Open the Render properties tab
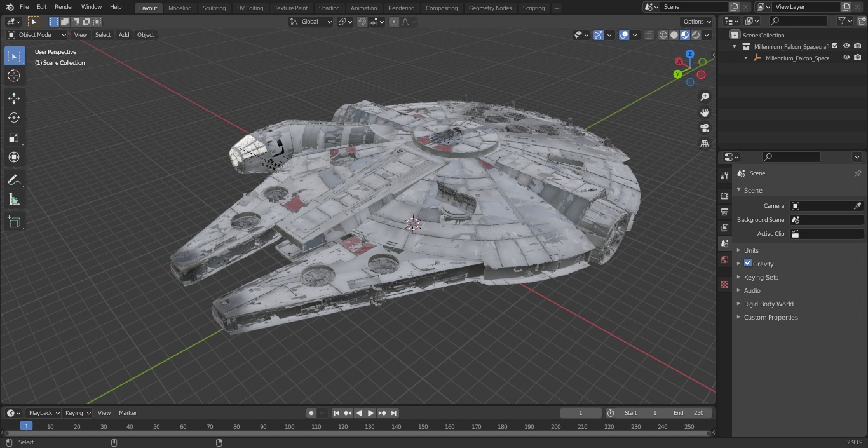The image size is (868, 448). pyautogui.click(x=724, y=196)
